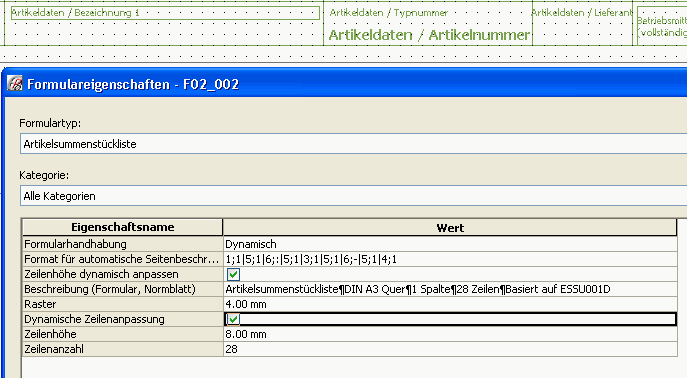Open the Formulartyp combo box

[x=353, y=144]
